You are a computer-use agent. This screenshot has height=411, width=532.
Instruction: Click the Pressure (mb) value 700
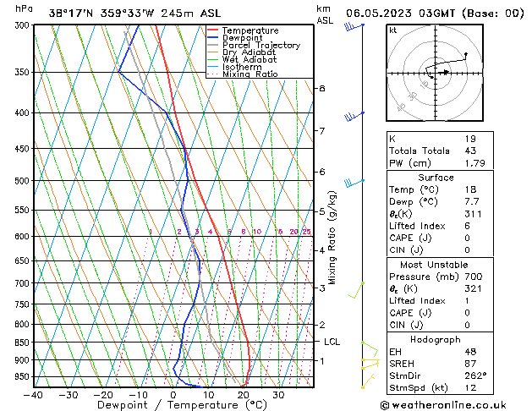tap(474, 277)
